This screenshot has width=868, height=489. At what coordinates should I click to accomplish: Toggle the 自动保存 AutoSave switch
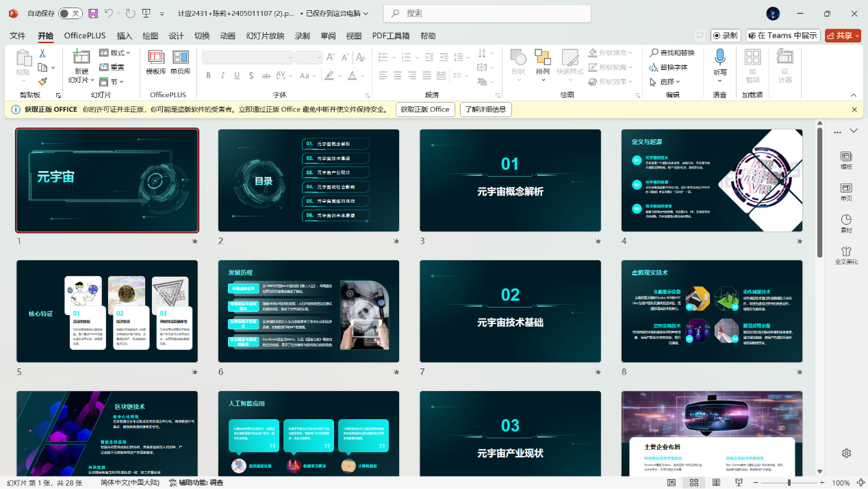[x=69, y=14]
